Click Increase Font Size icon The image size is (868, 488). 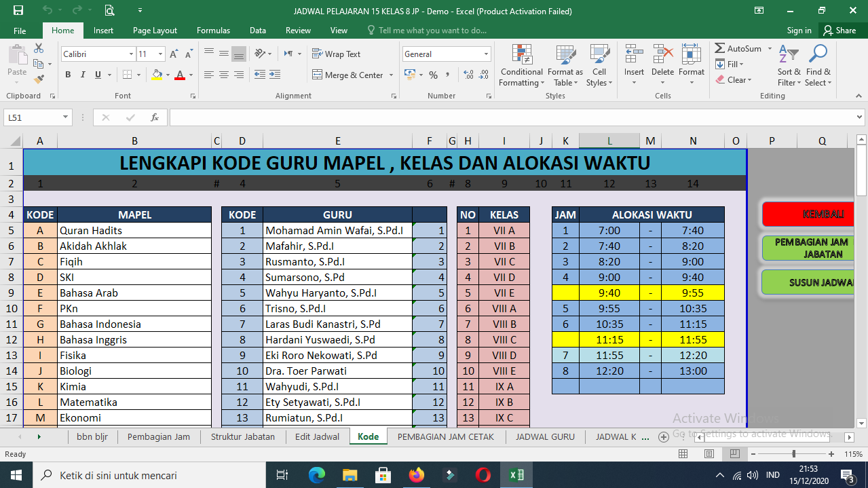(174, 54)
